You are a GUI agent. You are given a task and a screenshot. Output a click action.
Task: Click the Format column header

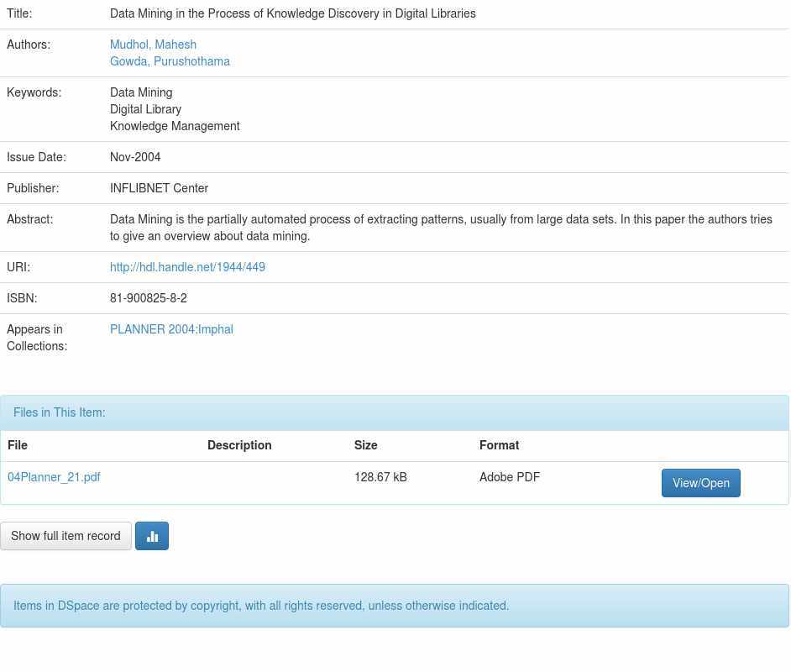click(x=499, y=445)
